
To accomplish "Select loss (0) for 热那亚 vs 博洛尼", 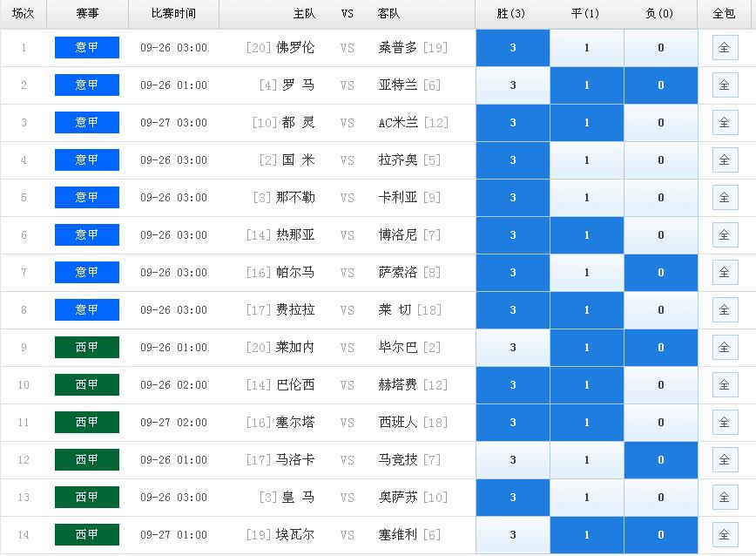I will pos(660,235).
